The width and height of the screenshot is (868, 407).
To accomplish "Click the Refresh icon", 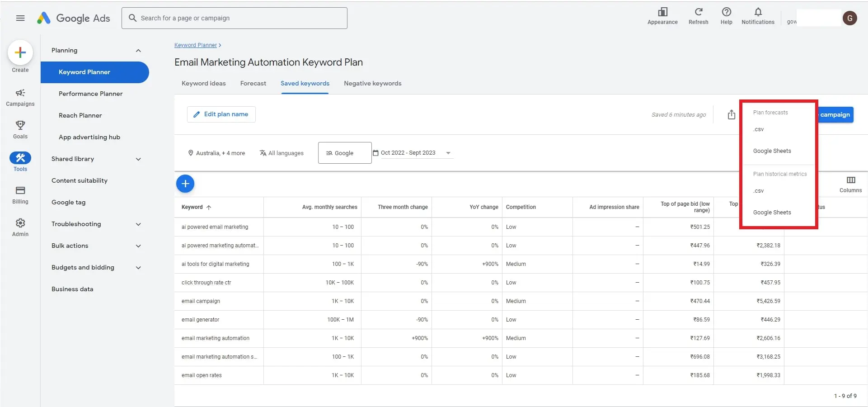I will pos(698,15).
